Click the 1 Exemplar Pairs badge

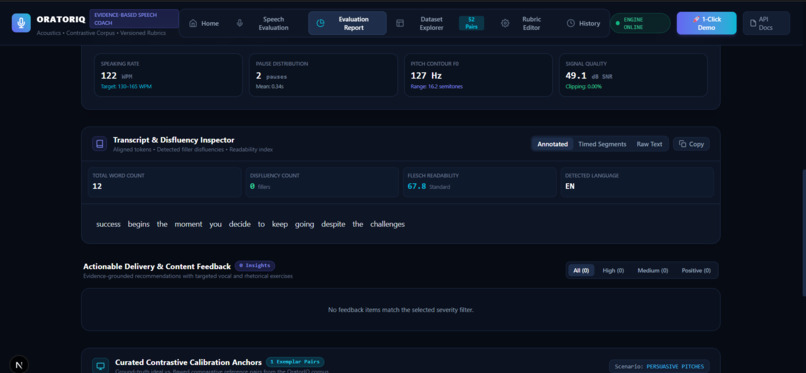click(x=295, y=362)
